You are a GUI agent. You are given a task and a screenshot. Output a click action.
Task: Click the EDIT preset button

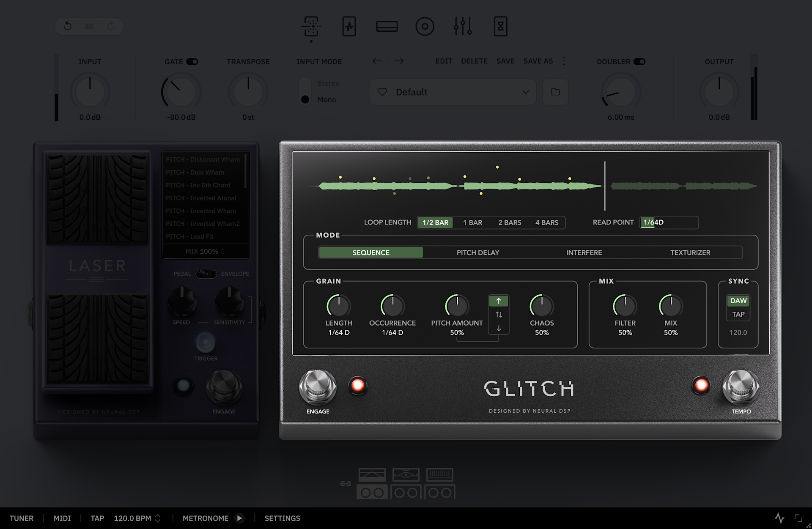click(444, 61)
